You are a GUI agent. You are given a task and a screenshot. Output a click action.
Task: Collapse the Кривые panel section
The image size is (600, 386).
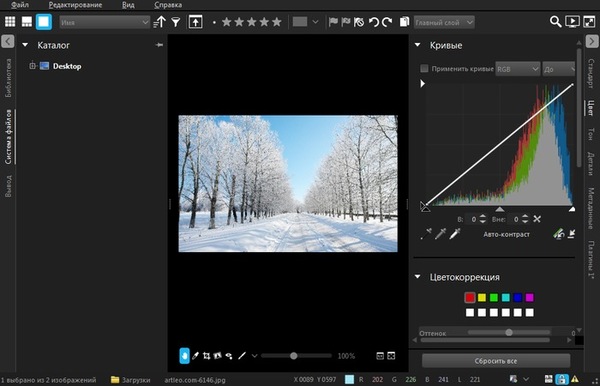pos(418,45)
